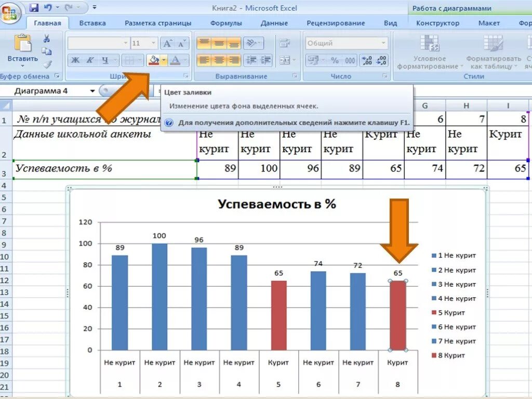Click the Вставить paste icon
The height and width of the screenshot is (399, 532).
click(22, 44)
